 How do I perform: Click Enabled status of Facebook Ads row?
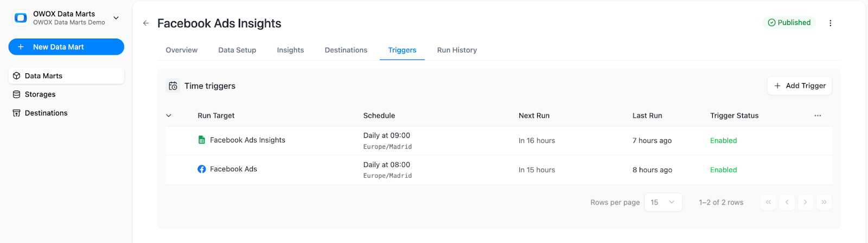tap(724, 170)
